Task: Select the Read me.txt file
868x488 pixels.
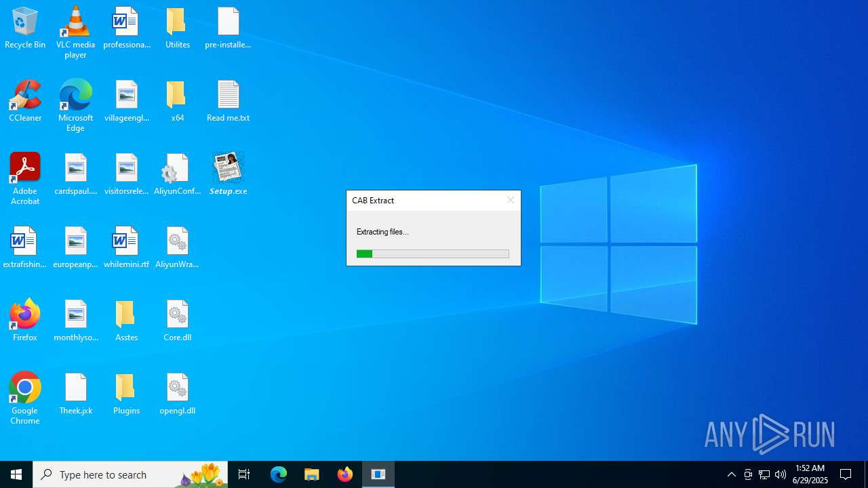Action: pos(228,101)
